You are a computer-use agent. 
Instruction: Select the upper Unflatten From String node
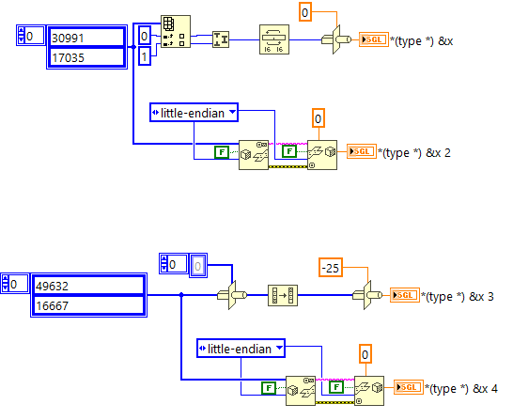click(x=322, y=155)
